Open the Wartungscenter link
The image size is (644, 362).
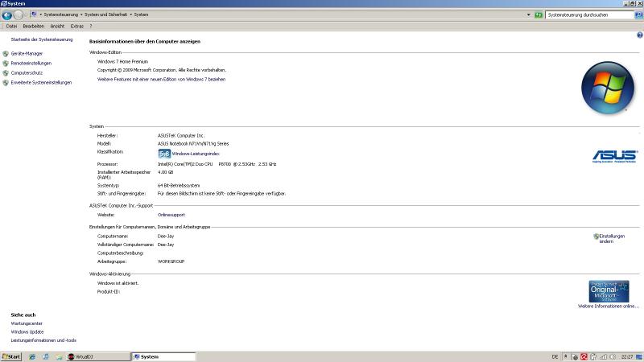pyautogui.click(x=27, y=324)
